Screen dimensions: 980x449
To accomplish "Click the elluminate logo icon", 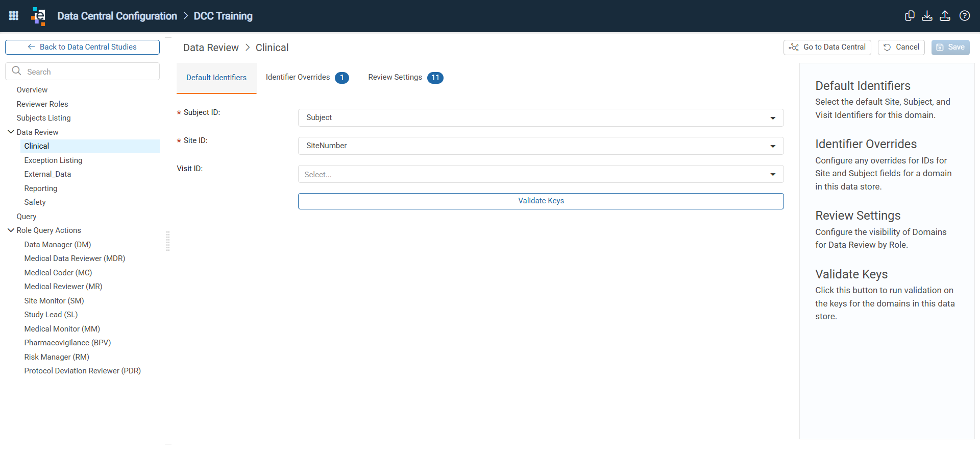I will tap(38, 16).
